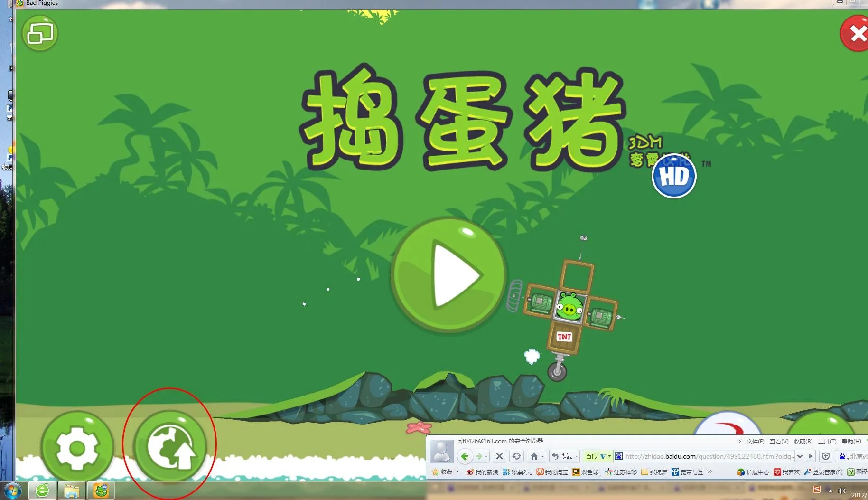Viewport: 868px width, 500px height.
Task: Go forward using the browser's forward arrow
Action: tap(479, 456)
